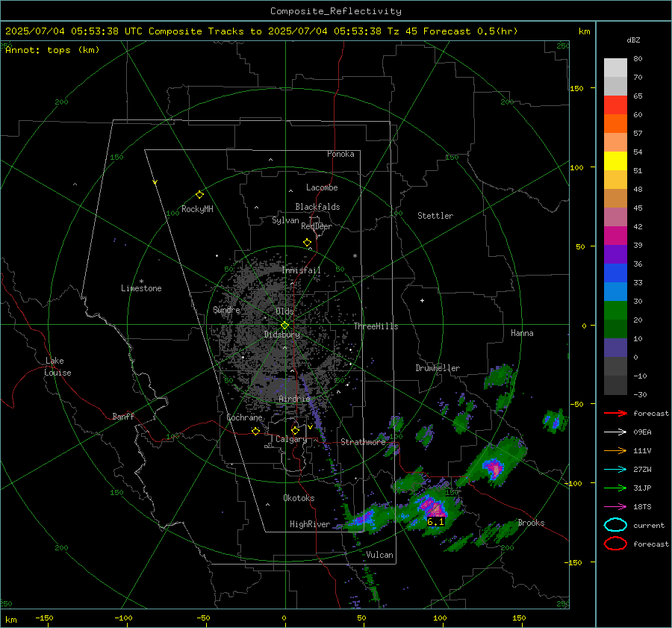Screen dimensions: 672x628
Task: Click the green 31JP arrow icon
Action: click(615, 488)
